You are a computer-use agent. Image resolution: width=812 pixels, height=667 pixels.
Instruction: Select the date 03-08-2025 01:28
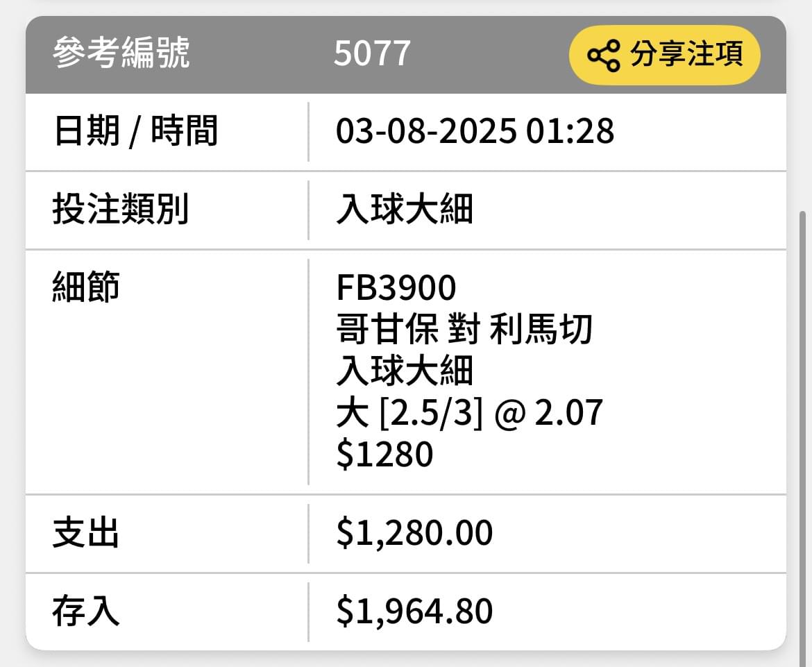pyautogui.click(x=475, y=130)
